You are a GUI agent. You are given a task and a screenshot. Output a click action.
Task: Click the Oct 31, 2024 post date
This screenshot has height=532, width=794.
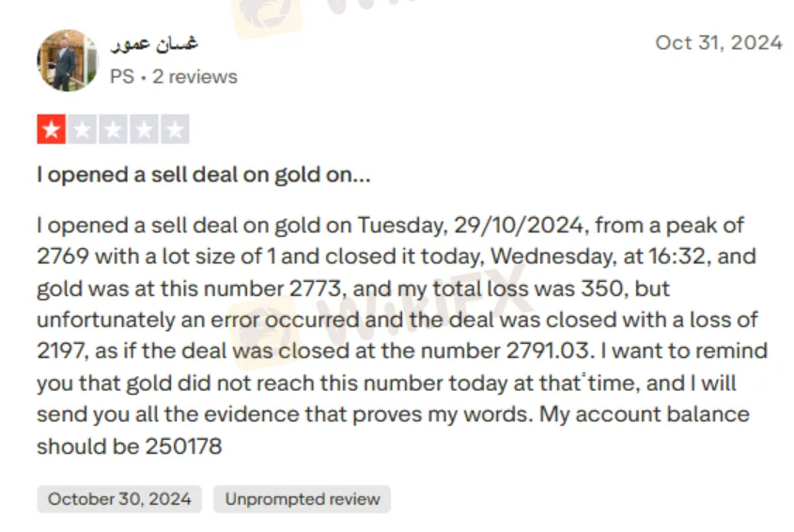pos(719,42)
